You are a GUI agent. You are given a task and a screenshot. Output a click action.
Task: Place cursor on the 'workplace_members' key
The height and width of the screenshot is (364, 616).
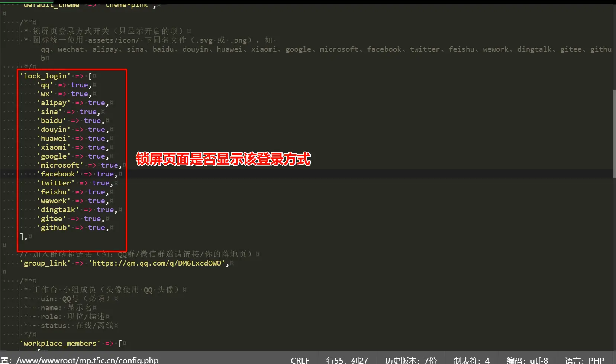(60, 344)
